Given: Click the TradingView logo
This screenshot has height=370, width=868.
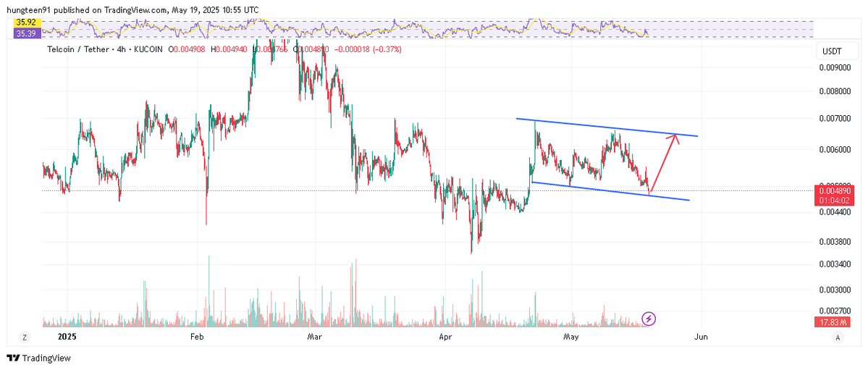Looking at the screenshot, I should click(39, 358).
